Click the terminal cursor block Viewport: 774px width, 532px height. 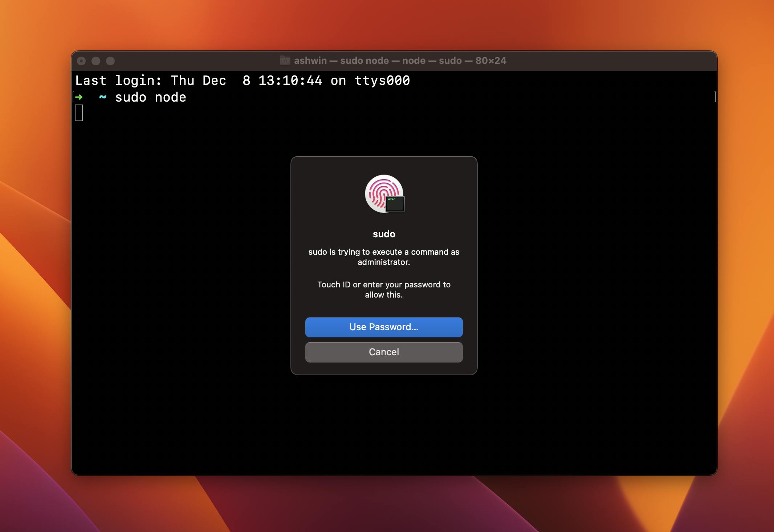pyautogui.click(x=79, y=113)
